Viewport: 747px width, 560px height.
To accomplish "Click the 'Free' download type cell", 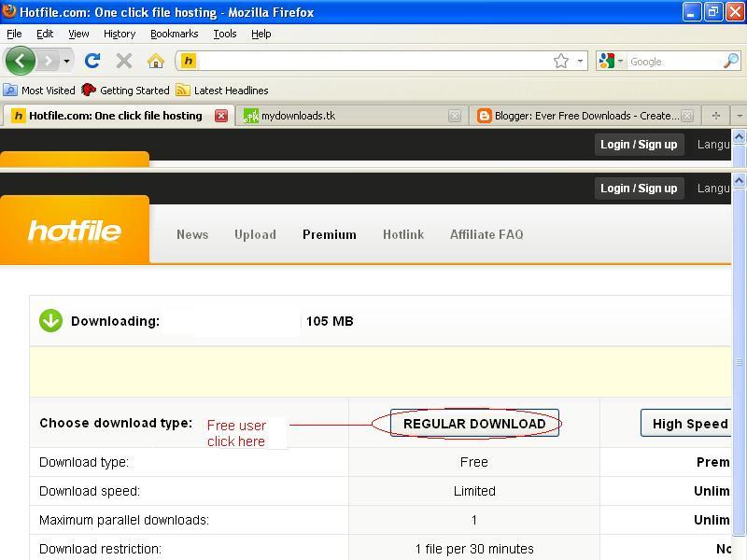I will pos(474,462).
